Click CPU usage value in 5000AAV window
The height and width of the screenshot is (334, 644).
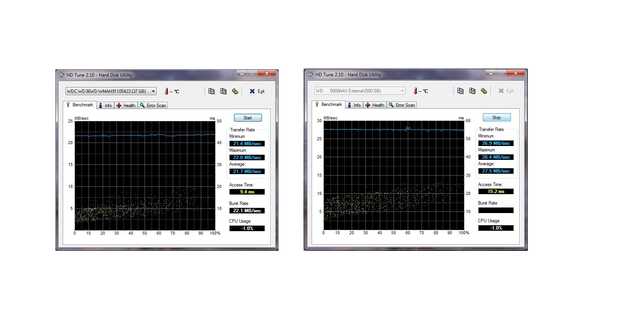[496, 228]
